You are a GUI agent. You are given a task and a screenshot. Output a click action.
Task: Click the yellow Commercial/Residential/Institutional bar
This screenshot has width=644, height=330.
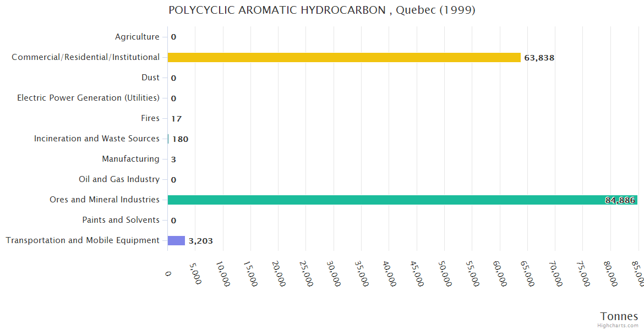(x=344, y=57)
